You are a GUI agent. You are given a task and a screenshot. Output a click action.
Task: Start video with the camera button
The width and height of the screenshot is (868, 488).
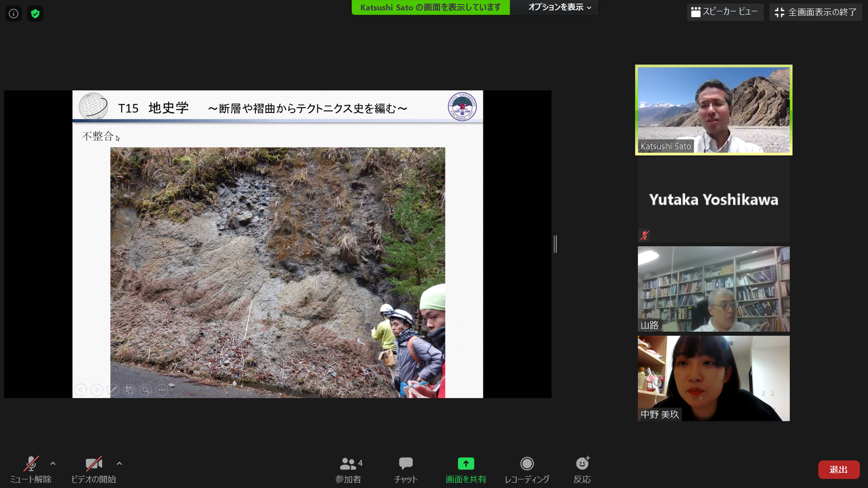(x=93, y=470)
